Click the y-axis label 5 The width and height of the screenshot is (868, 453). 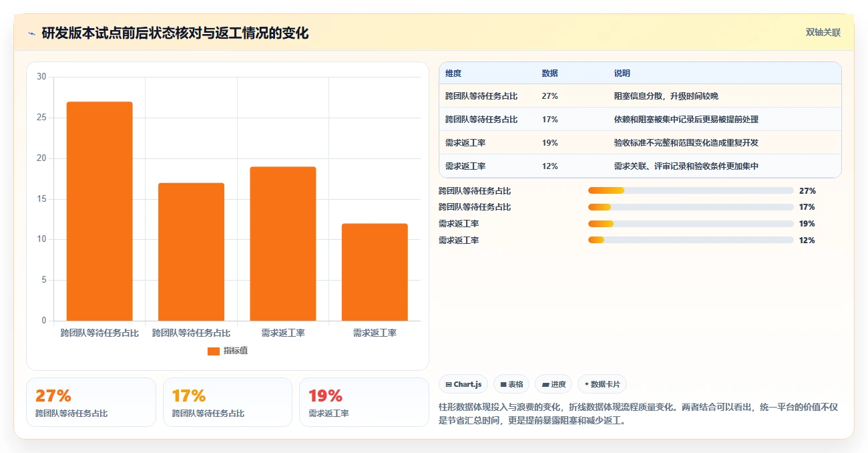point(44,280)
